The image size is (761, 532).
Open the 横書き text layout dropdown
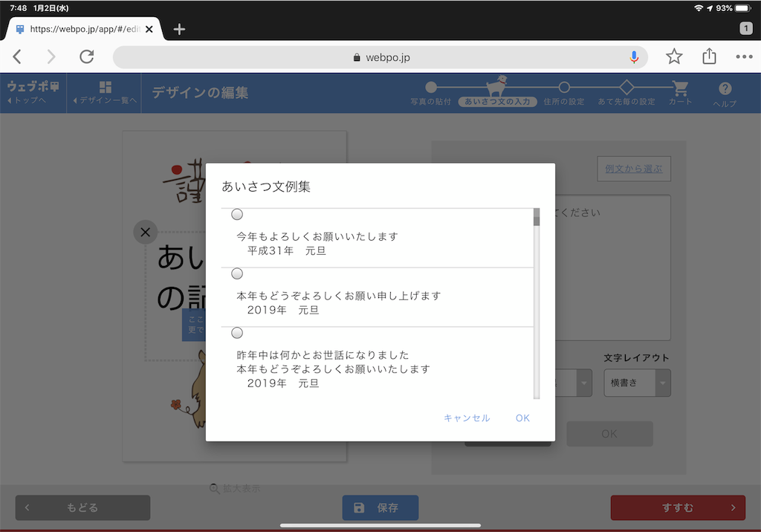[x=637, y=383]
